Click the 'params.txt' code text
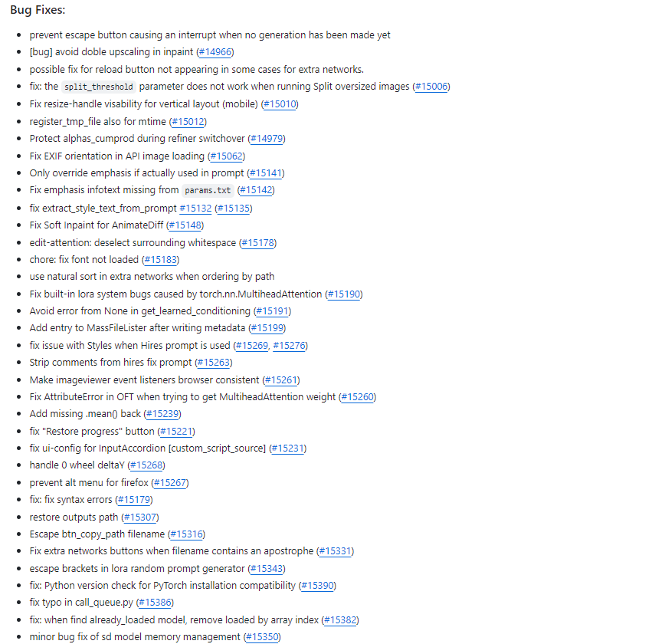The width and height of the screenshot is (665, 644). pos(208,191)
